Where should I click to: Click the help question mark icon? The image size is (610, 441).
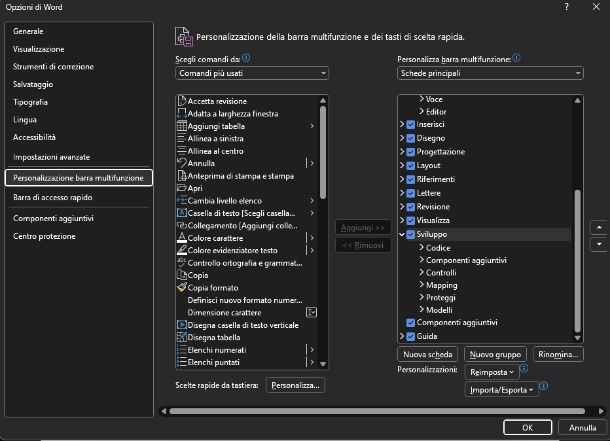tap(567, 7)
